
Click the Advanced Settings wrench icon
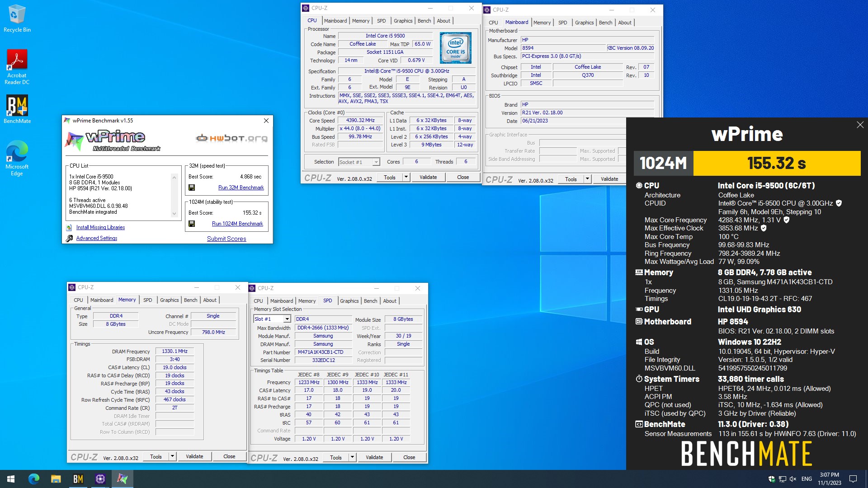(x=69, y=238)
